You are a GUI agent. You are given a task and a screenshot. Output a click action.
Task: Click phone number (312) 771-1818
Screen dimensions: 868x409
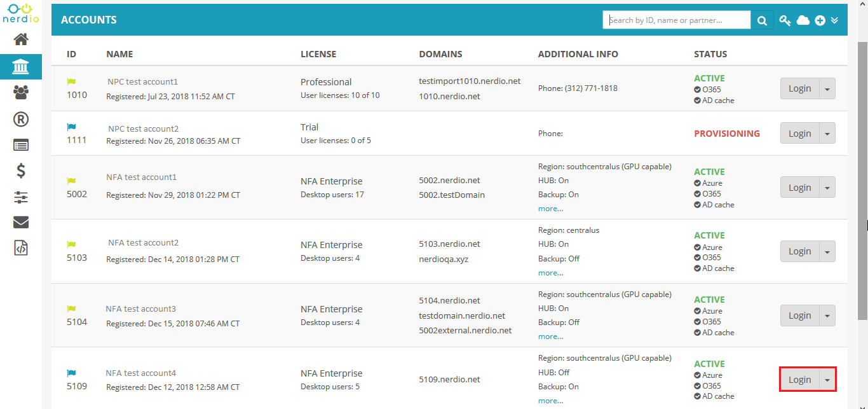(591, 88)
